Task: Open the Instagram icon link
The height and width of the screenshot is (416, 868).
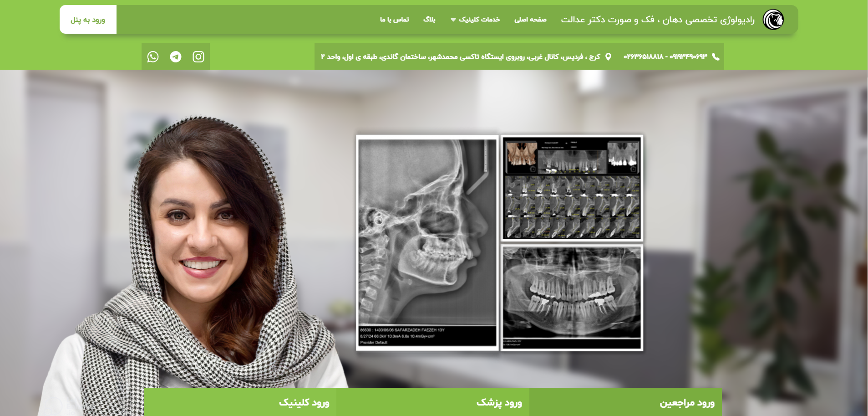Action: tap(198, 56)
